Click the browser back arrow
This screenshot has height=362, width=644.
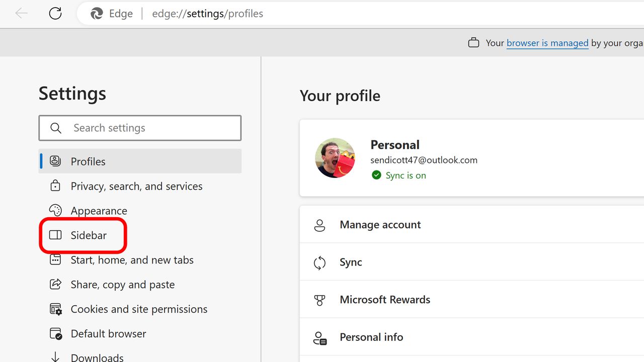[x=21, y=14]
